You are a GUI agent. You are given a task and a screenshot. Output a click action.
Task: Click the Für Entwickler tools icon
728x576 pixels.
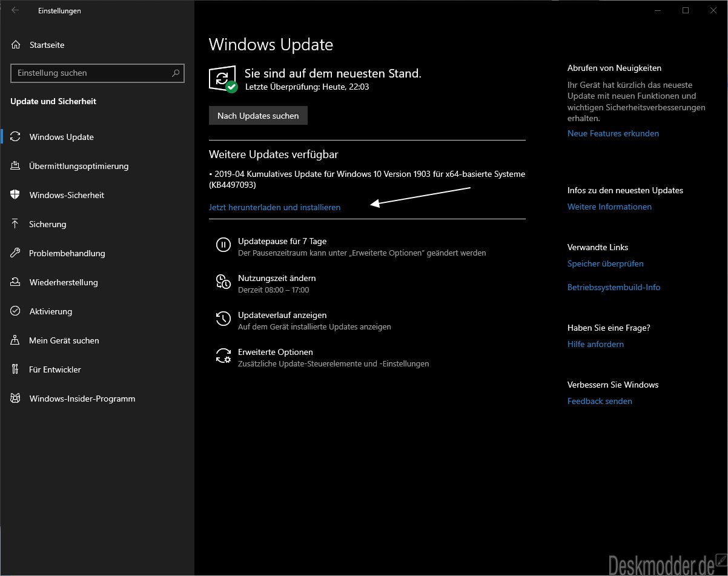point(16,369)
